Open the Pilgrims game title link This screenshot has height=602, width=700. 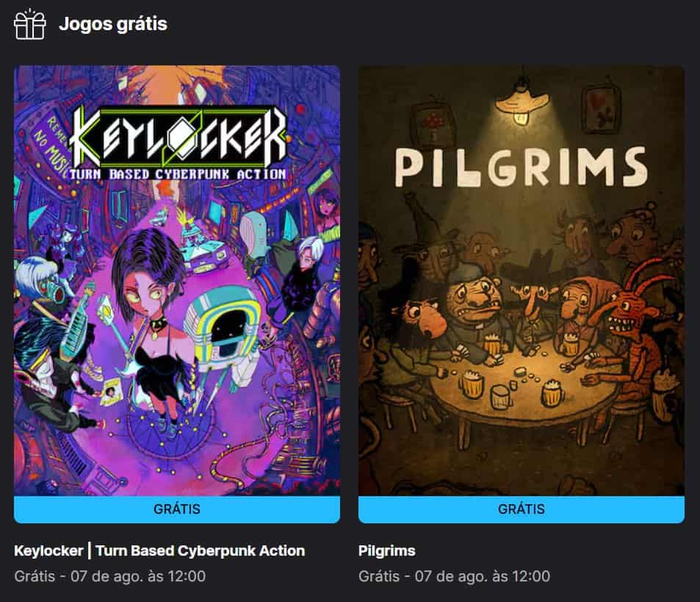pos(386,551)
